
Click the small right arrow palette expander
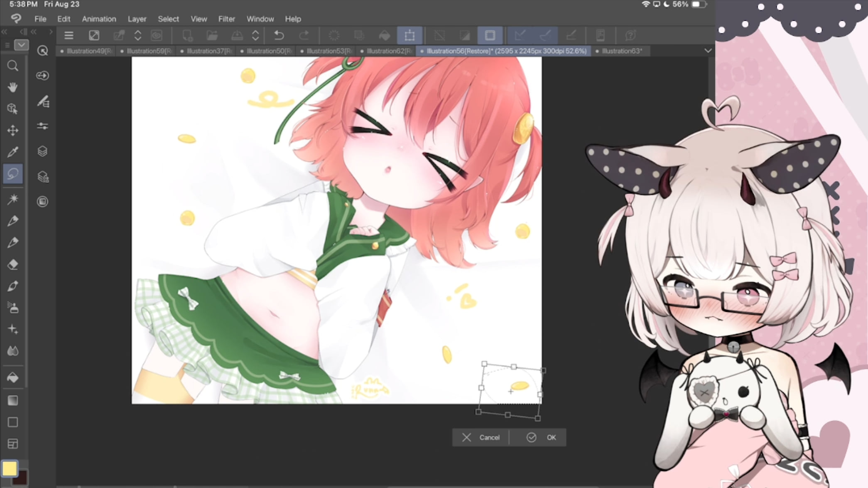click(51, 32)
